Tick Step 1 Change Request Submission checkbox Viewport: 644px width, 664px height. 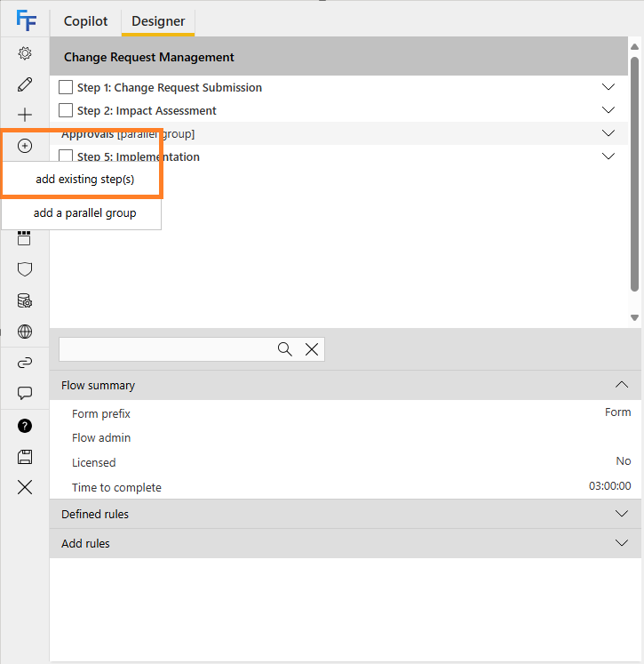click(x=66, y=87)
